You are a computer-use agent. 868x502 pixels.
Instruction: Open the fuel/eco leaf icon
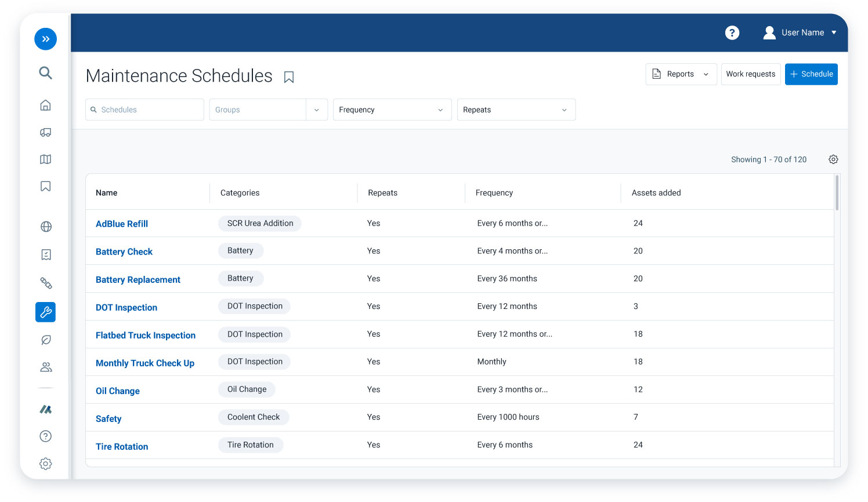pyautogui.click(x=45, y=340)
